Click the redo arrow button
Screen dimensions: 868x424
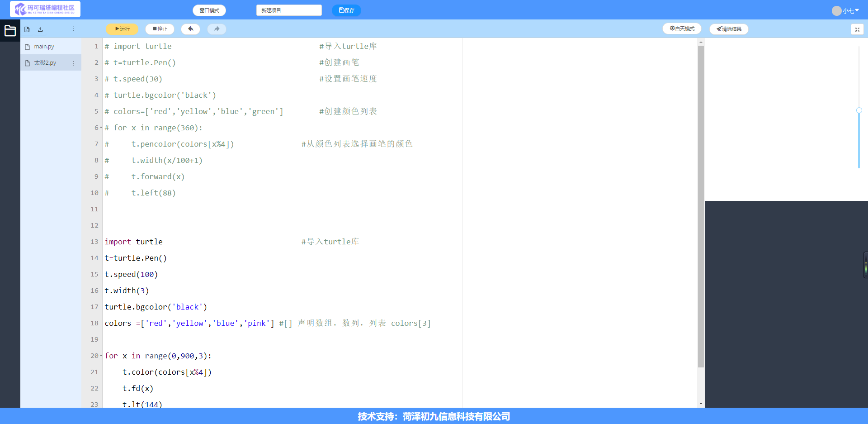click(x=217, y=29)
